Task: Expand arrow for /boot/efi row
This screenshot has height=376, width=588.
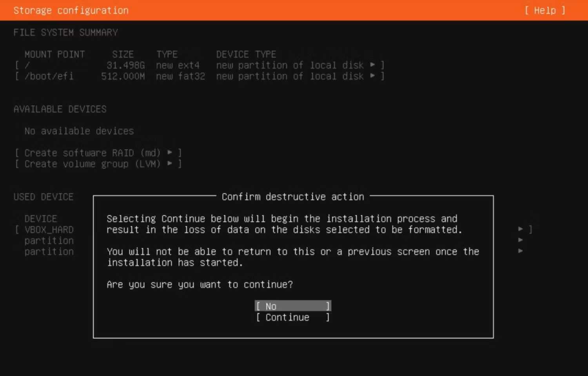Action: click(x=372, y=76)
